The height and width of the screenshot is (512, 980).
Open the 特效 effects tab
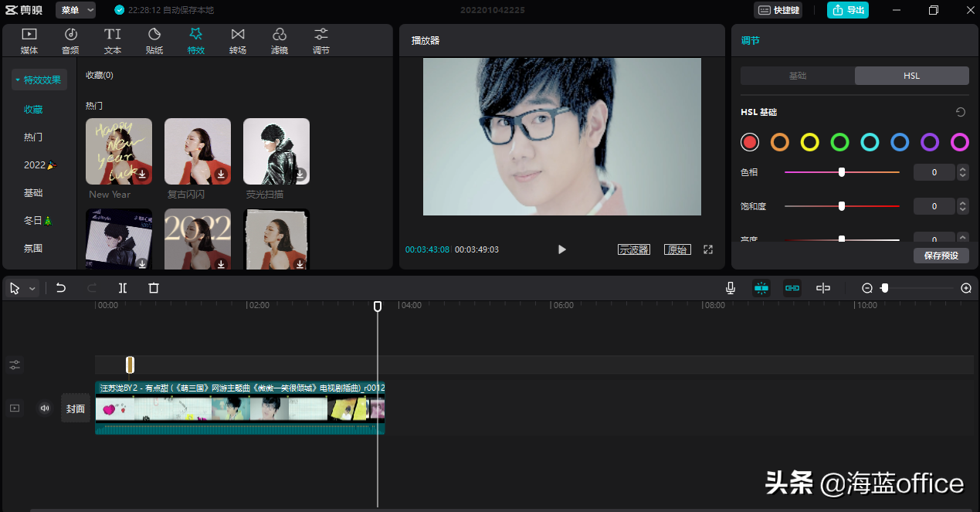point(196,40)
